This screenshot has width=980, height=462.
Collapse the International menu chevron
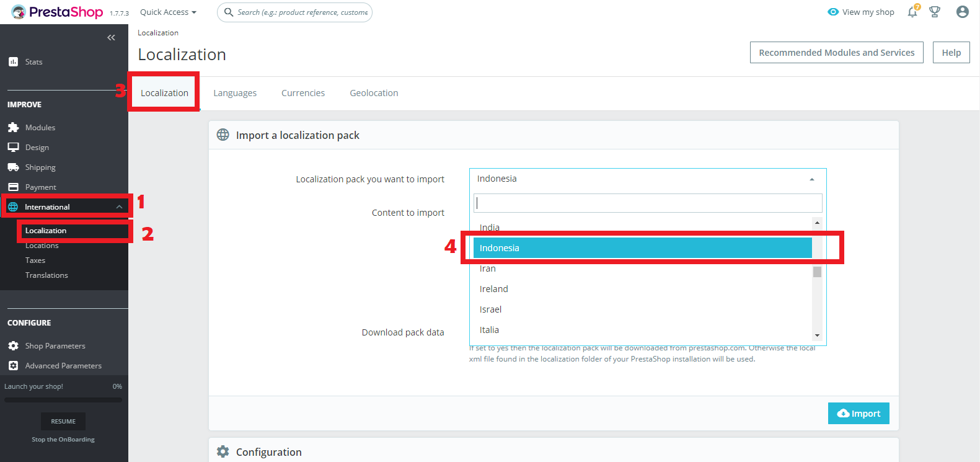119,207
